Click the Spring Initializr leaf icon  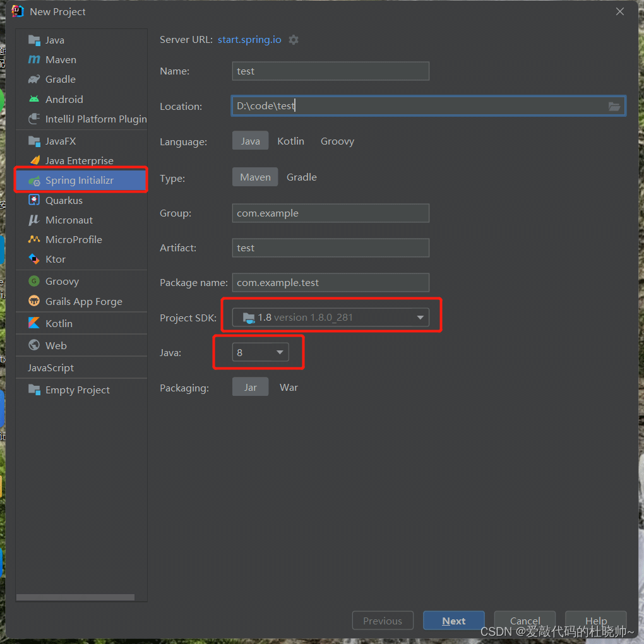point(34,181)
